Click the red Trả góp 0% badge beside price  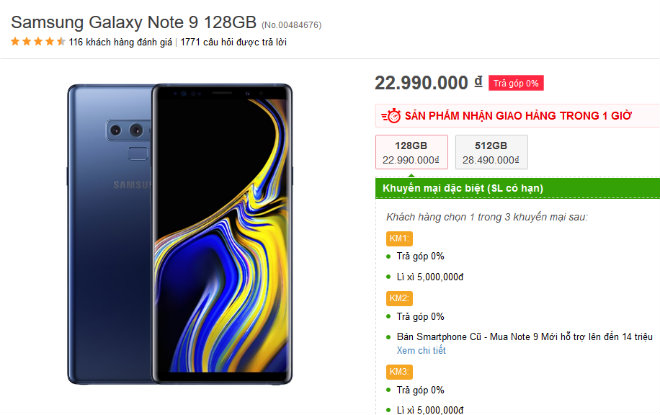coord(517,83)
